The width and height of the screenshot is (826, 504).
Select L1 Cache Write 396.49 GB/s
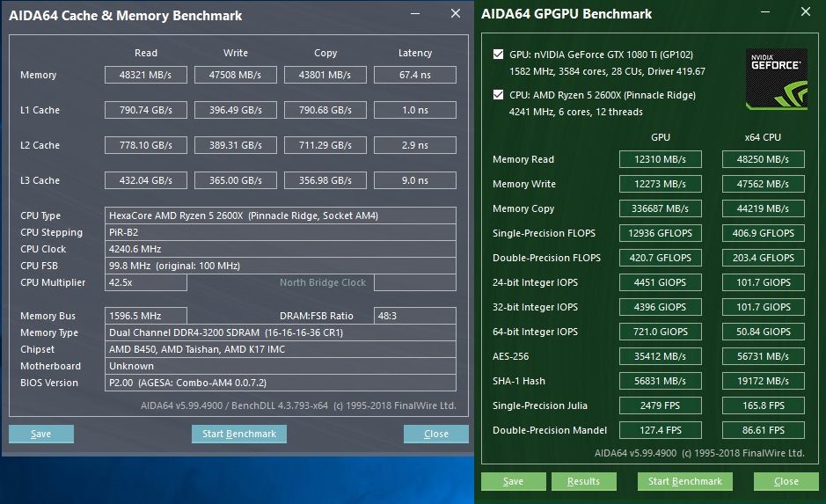pos(236,110)
